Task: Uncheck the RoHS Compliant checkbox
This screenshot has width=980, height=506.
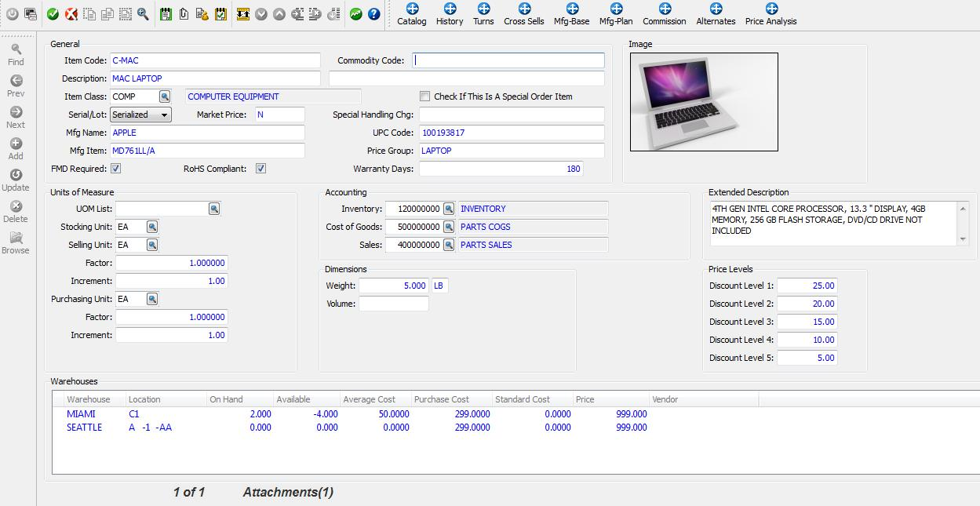Action: [260, 168]
